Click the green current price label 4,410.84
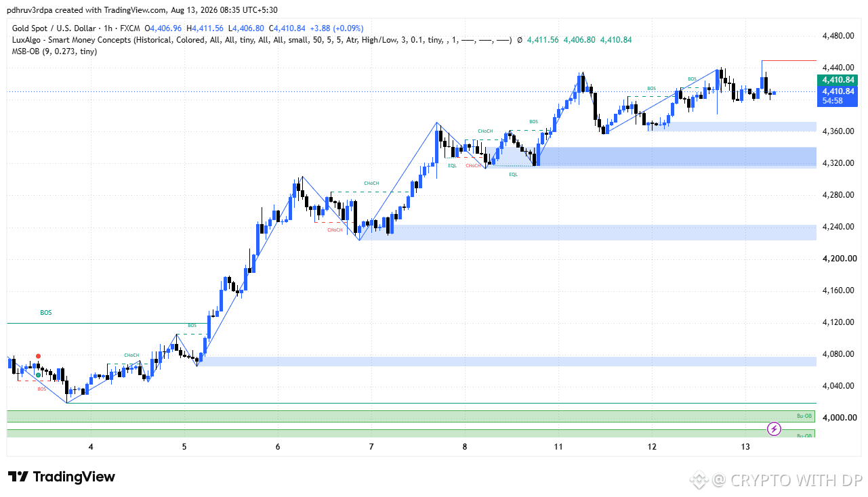 click(838, 80)
